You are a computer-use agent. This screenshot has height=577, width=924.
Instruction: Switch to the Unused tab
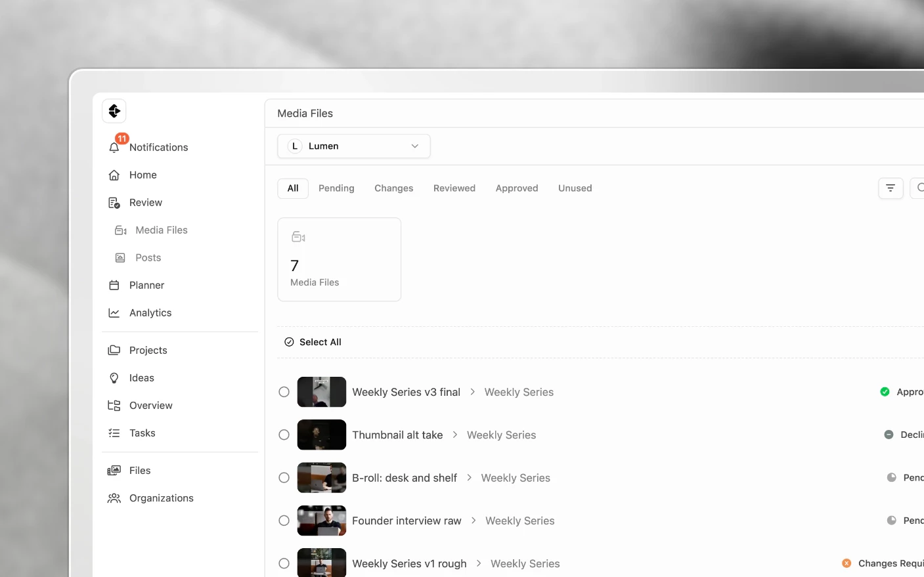[x=575, y=188]
